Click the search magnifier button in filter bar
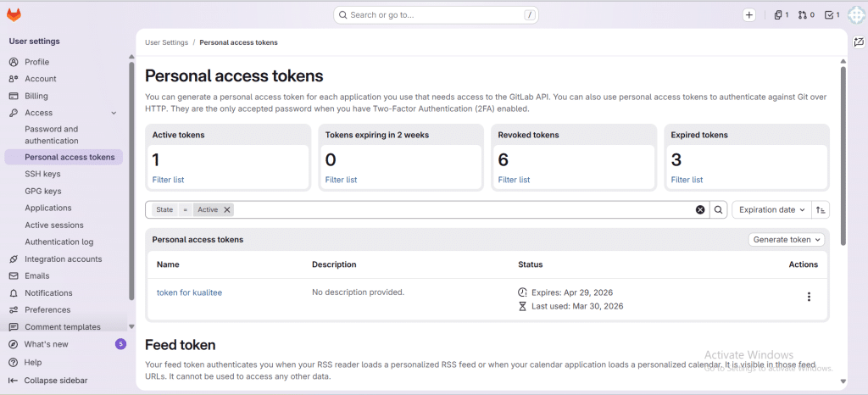 718,209
